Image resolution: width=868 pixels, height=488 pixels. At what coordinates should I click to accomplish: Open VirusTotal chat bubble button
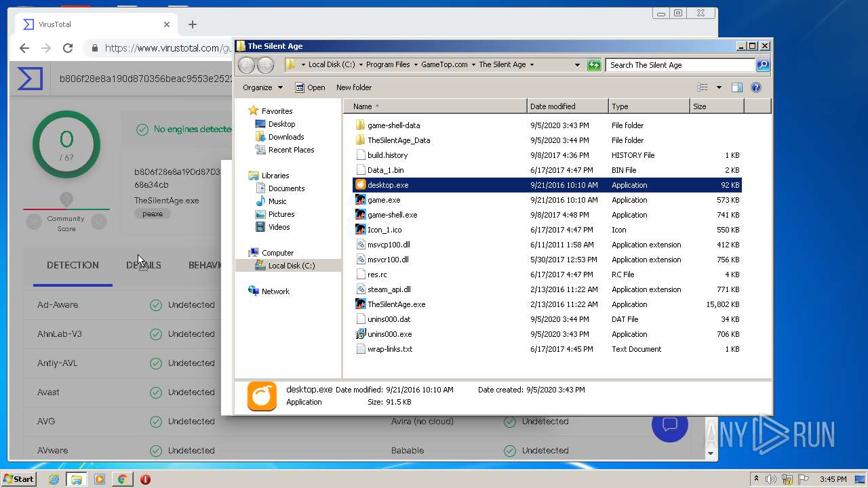670,424
